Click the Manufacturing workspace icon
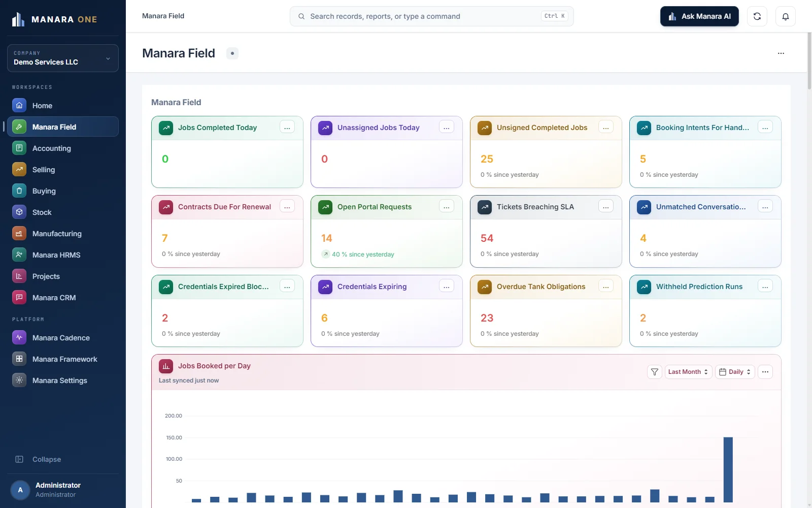 (x=19, y=233)
